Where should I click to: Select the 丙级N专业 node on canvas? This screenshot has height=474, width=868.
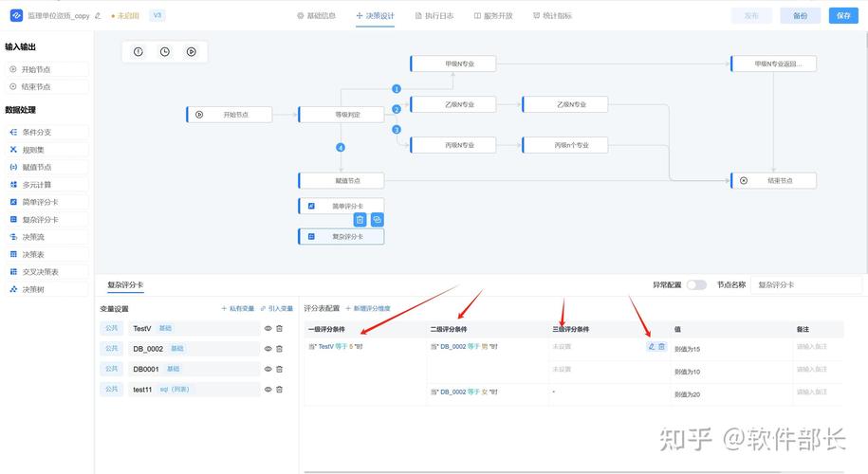(453, 145)
